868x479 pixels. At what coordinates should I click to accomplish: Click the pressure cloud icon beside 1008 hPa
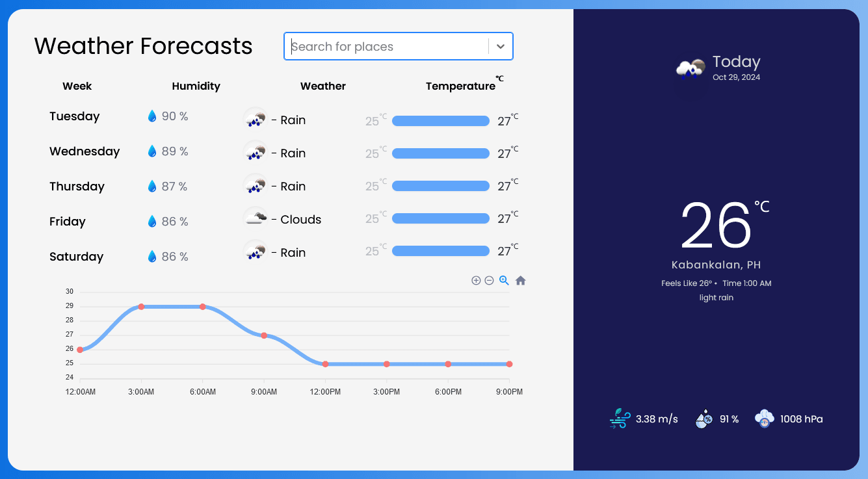pyautogui.click(x=764, y=419)
